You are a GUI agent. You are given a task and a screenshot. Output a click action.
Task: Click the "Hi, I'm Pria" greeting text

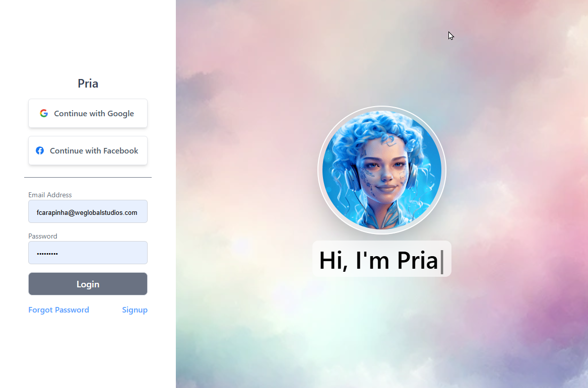(378, 260)
